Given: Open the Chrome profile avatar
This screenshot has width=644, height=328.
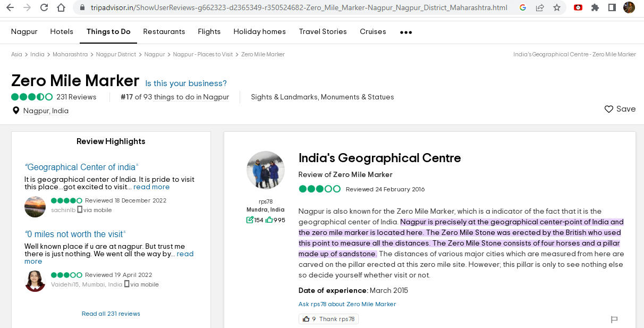Looking at the screenshot, I should click(x=629, y=8).
